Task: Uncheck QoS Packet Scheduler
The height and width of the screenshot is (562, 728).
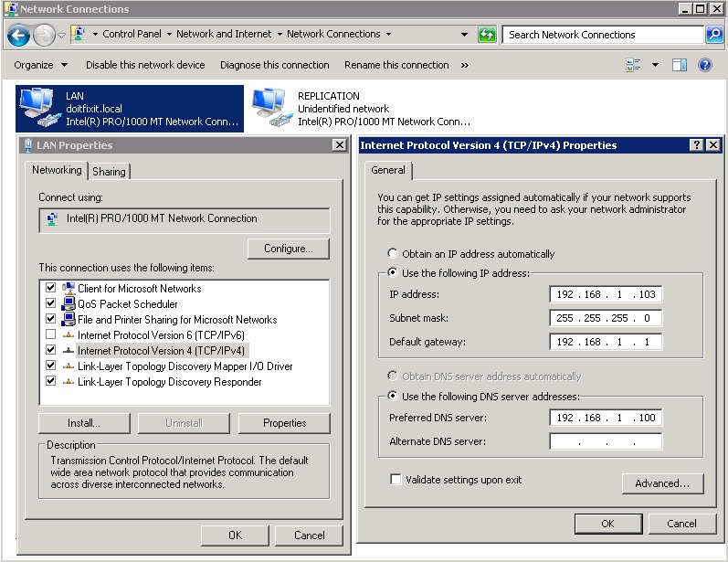Action: (50, 303)
